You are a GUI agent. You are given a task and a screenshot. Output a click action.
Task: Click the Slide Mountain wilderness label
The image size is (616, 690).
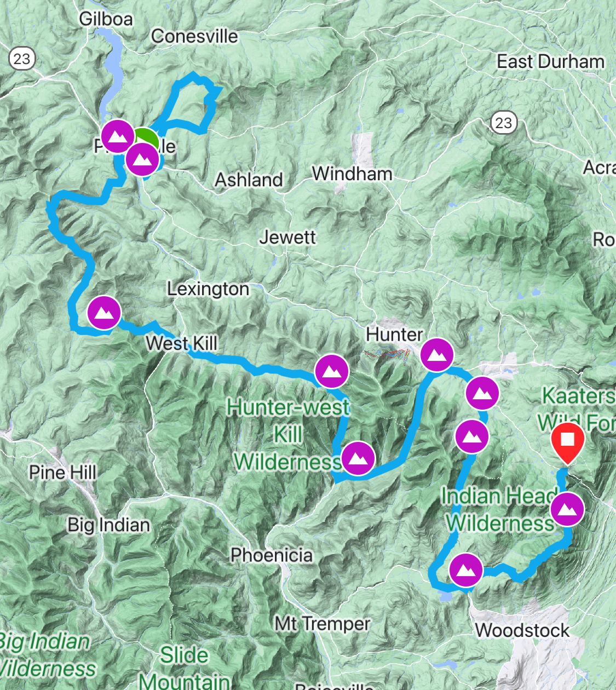coord(184,668)
